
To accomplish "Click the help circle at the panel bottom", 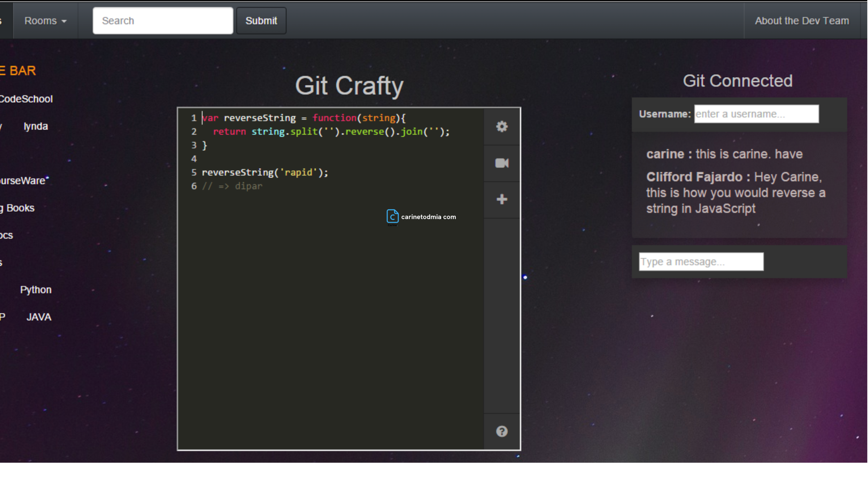I will pyautogui.click(x=502, y=431).
